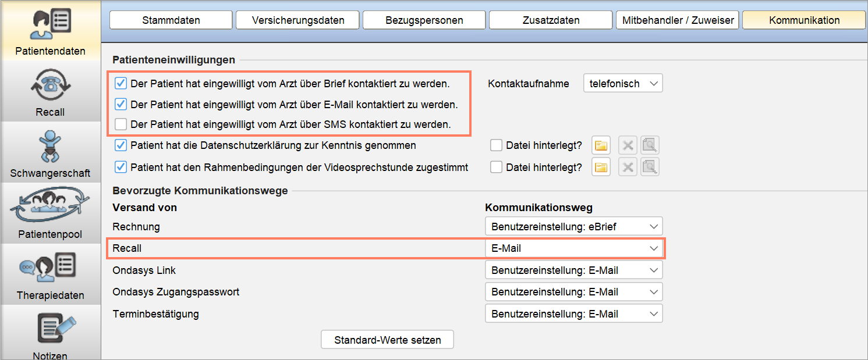The width and height of the screenshot is (868, 360).
Task: Click folder icon in Datenschutzerklärung row
Action: point(601,145)
